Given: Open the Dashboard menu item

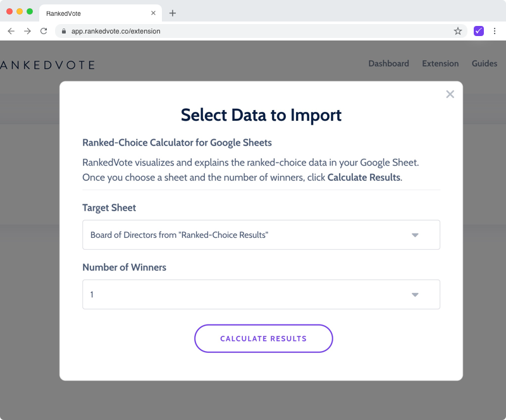Looking at the screenshot, I should [x=388, y=64].
